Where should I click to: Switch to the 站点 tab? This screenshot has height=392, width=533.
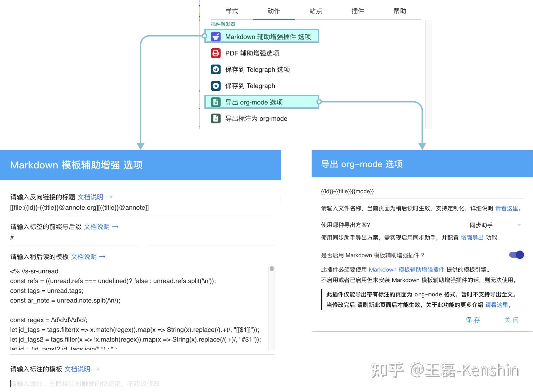pos(316,11)
